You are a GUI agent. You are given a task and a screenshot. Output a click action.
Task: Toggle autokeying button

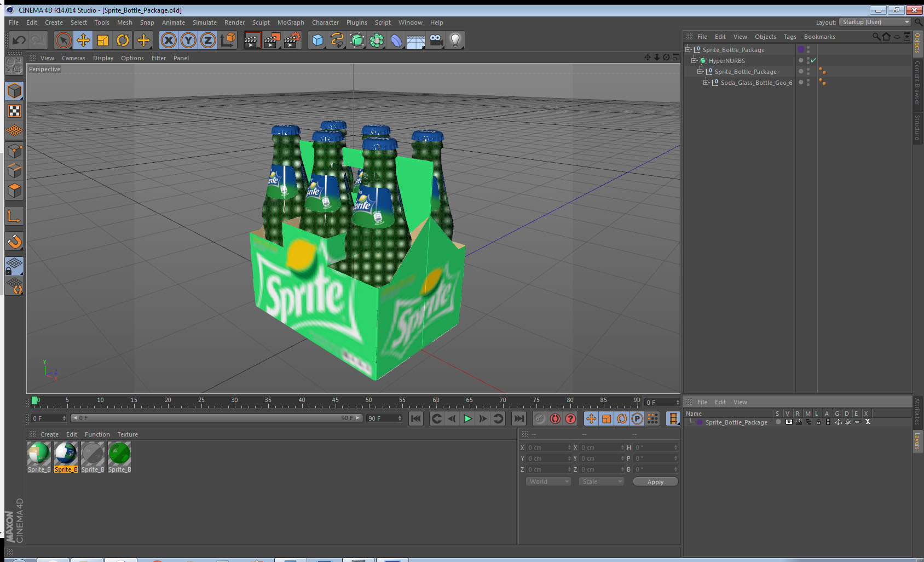coord(555,418)
